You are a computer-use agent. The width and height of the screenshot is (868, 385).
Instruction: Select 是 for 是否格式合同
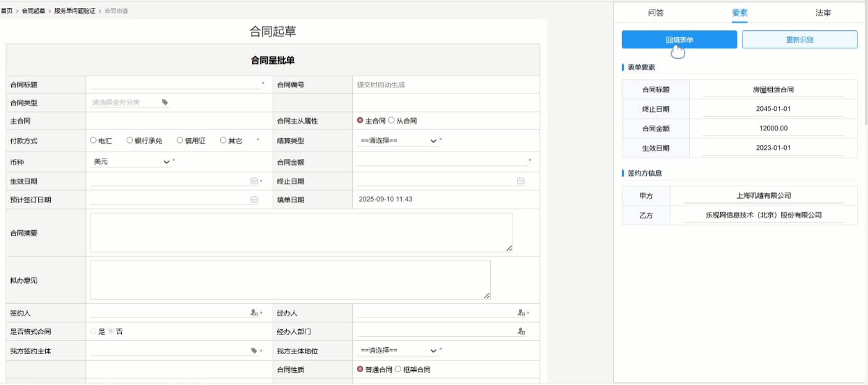(x=93, y=331)
